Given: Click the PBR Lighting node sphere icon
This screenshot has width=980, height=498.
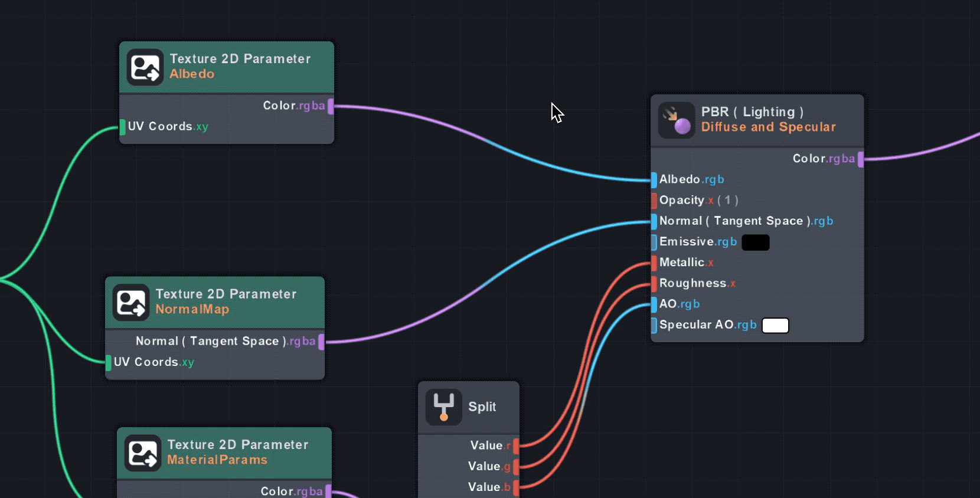Looking at the screenshot, I should point(677,120).
